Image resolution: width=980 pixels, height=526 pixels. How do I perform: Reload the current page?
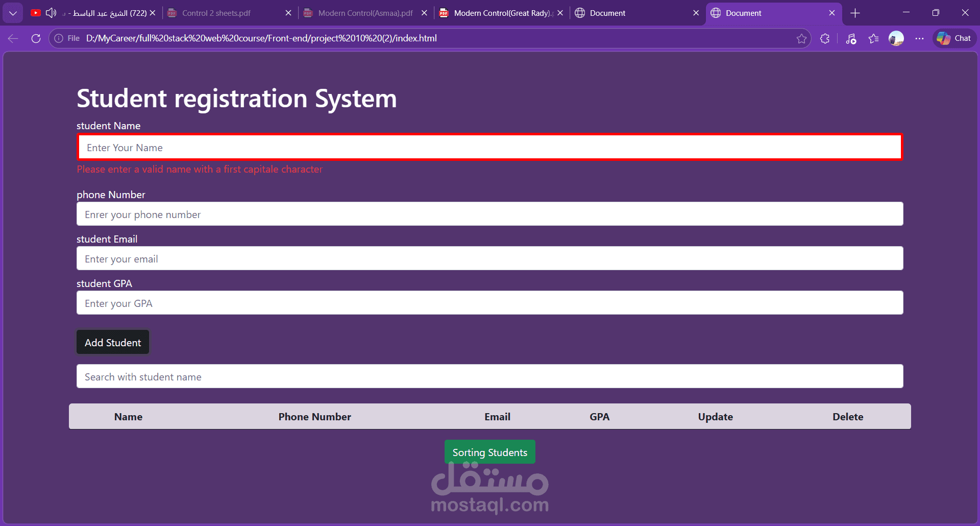[x=35, y=38]
